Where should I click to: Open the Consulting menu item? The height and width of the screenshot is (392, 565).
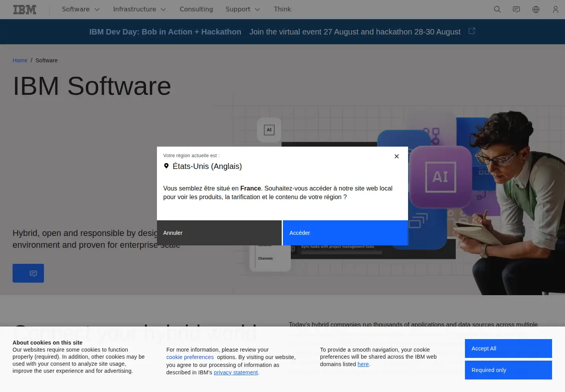coord(196,9)
